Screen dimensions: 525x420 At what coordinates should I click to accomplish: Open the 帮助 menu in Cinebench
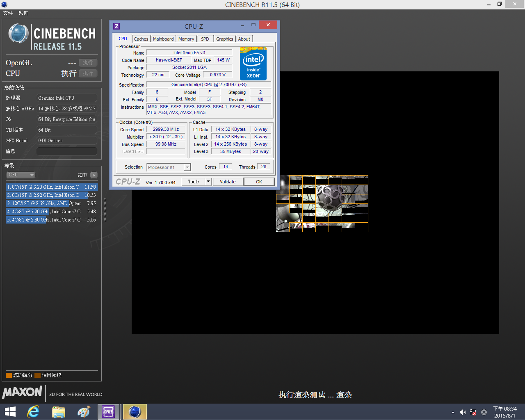tap(23, 13)
